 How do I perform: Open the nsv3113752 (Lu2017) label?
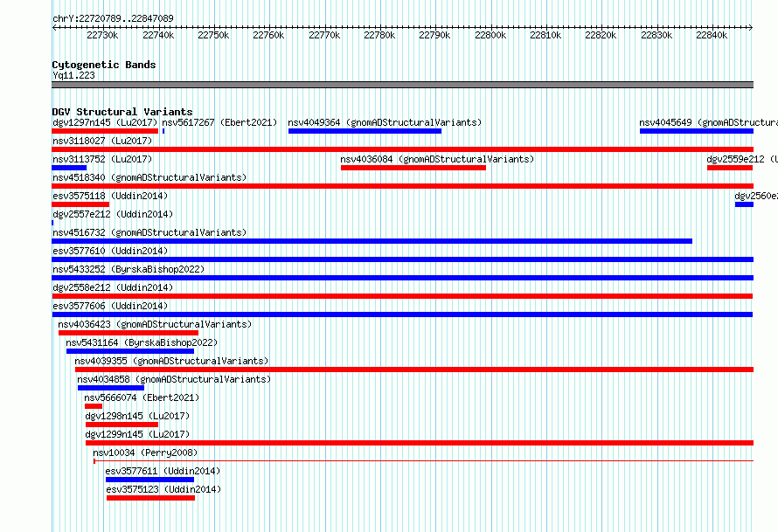pyautogui.click(x=102, y=159)
